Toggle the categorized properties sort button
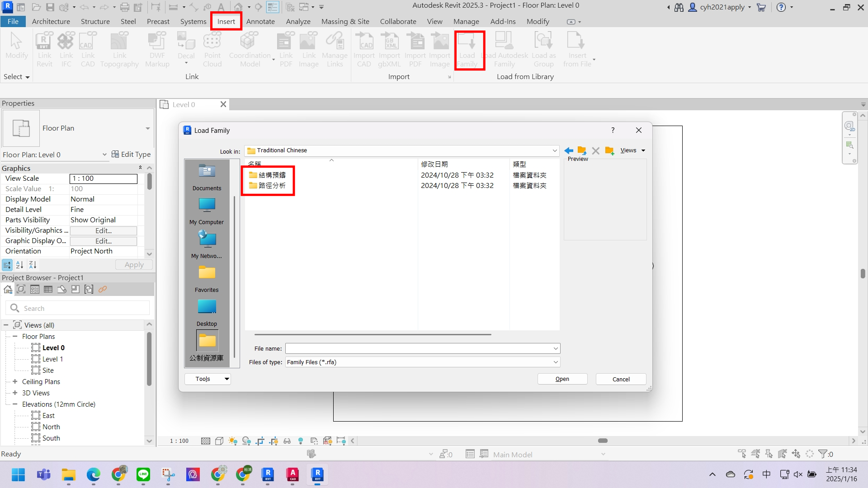This screenshot has height=488, width=868. [7, 265]
